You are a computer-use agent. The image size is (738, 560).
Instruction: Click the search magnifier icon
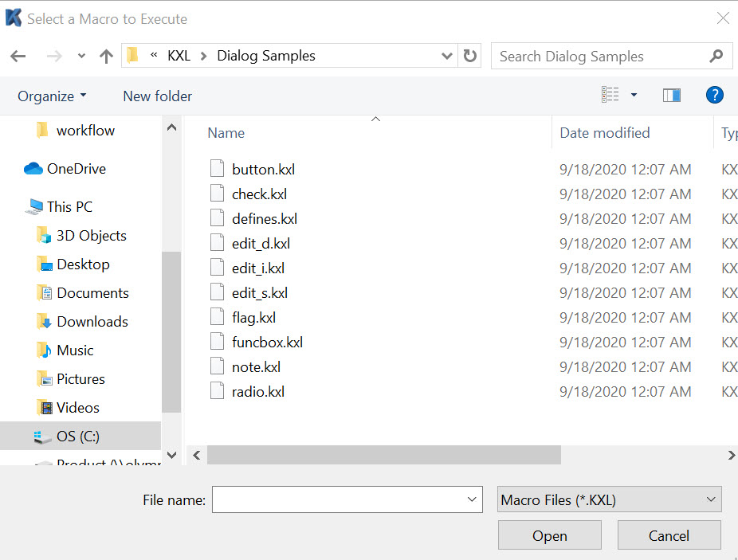(x=716, y=56)
